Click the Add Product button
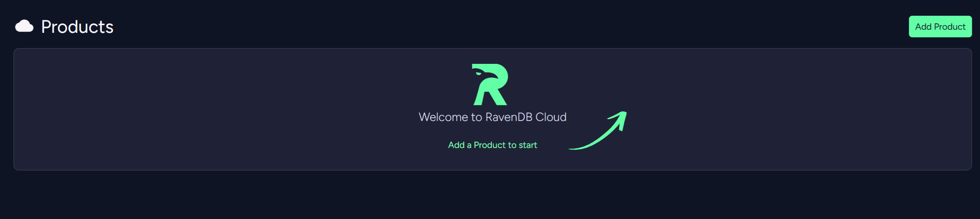Viewport: 980px width, 219px height. click(940, 27)
